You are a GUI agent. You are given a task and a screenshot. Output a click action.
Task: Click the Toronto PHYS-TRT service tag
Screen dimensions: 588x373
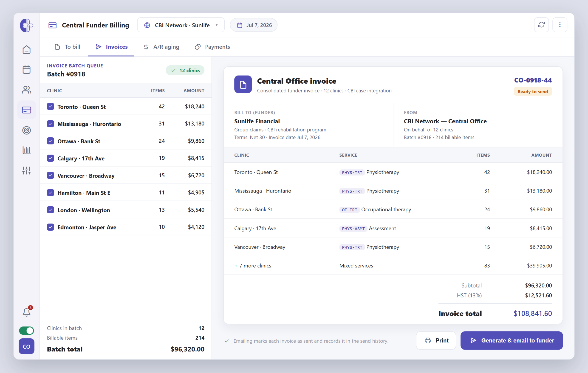(352, 172)
